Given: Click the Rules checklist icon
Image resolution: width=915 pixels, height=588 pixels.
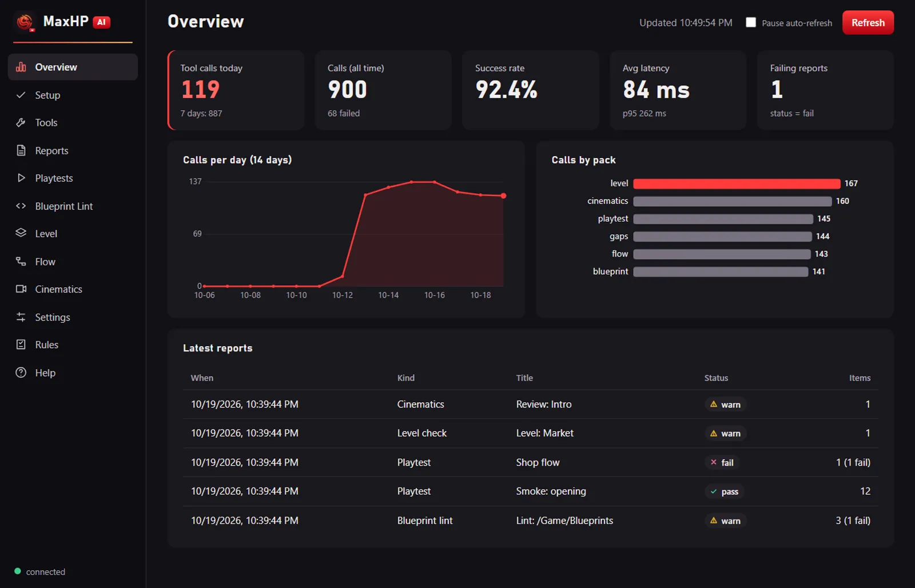Looking at the screenshot, I should (21, 345).
